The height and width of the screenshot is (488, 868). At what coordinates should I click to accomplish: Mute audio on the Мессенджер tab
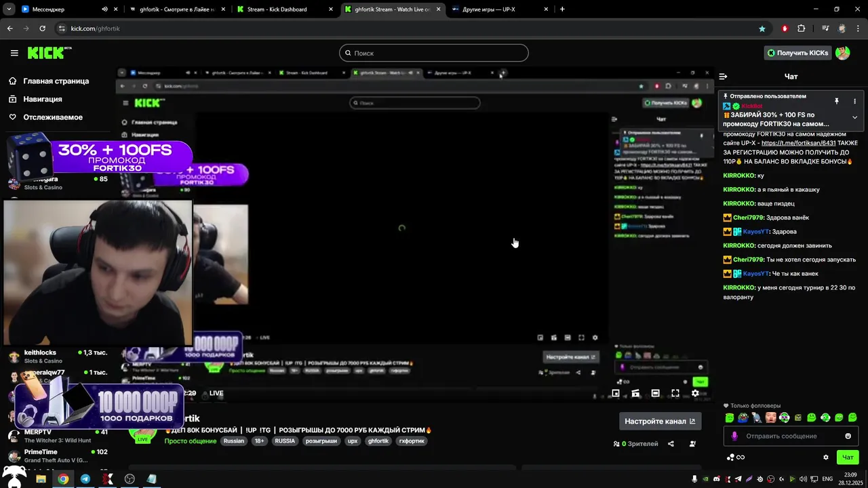click(104, 9)
